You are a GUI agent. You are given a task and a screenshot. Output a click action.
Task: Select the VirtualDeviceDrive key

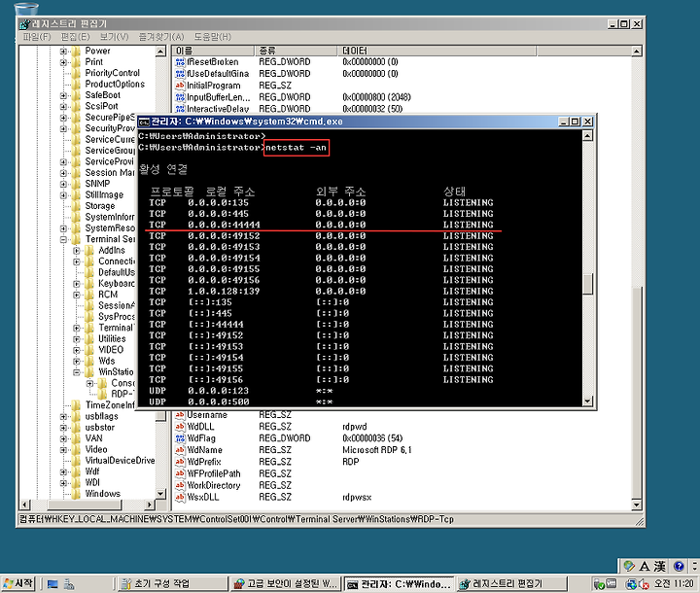coord(120,461)
